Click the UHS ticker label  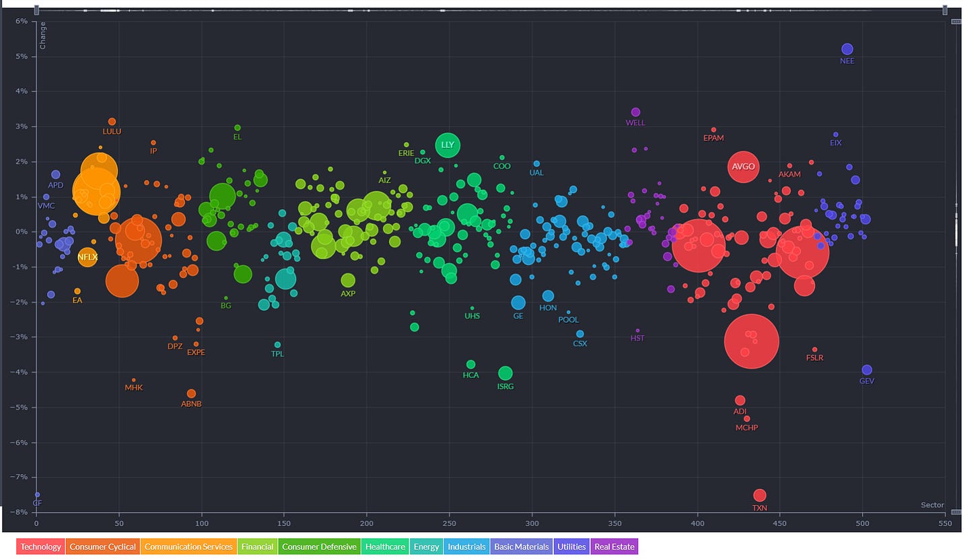click(473, 316)
